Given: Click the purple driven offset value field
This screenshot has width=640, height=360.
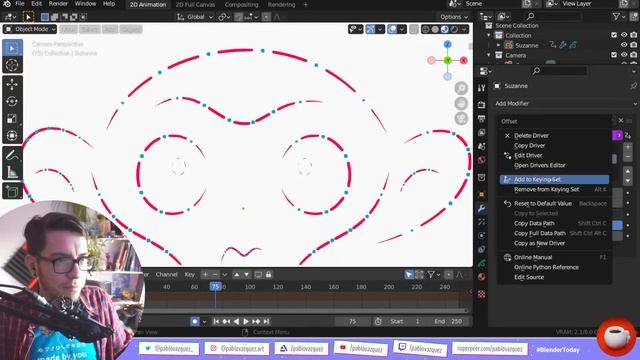Looking at the screenshot, I should coord(617,135).
